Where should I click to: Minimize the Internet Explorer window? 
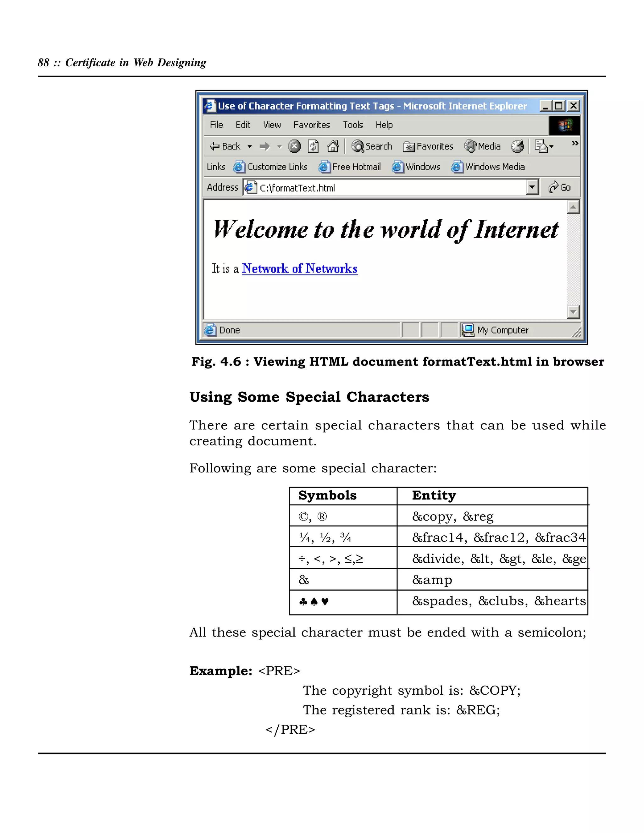pos(546,106)
